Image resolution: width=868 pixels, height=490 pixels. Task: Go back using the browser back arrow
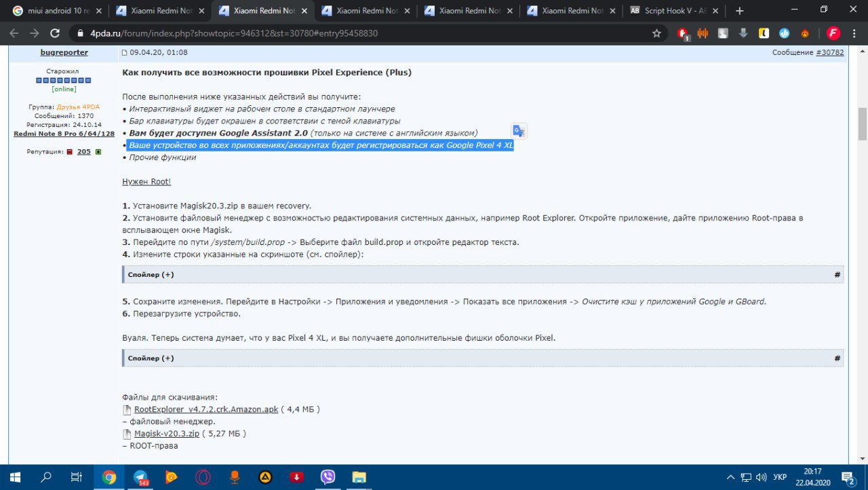click(14, 33)
